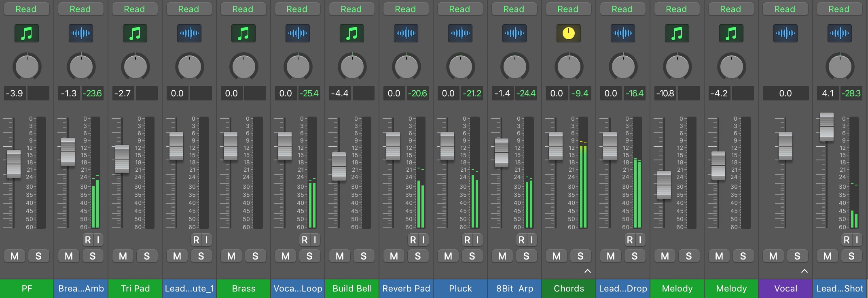Click the Pluck audio waveform icon

(x=460, y=33)
